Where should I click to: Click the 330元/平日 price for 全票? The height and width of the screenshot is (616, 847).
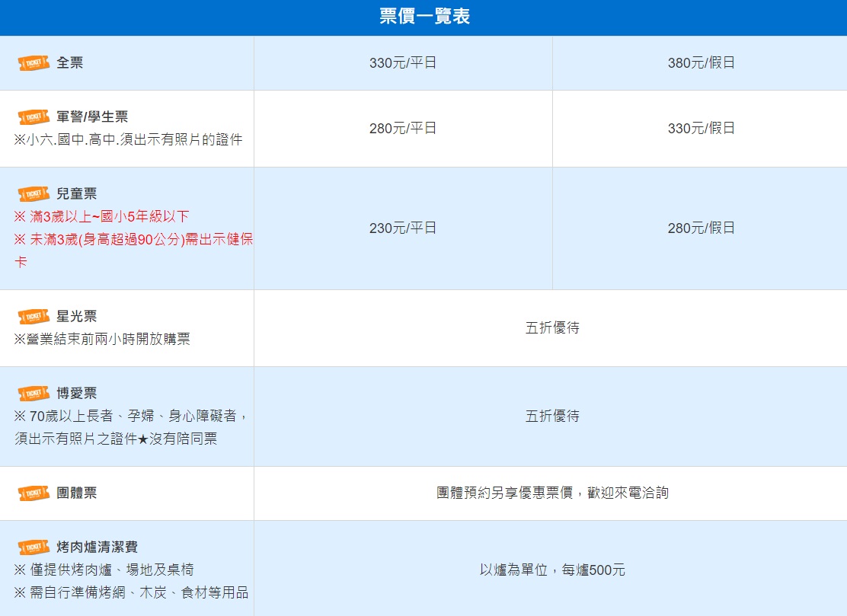[403, 63]
